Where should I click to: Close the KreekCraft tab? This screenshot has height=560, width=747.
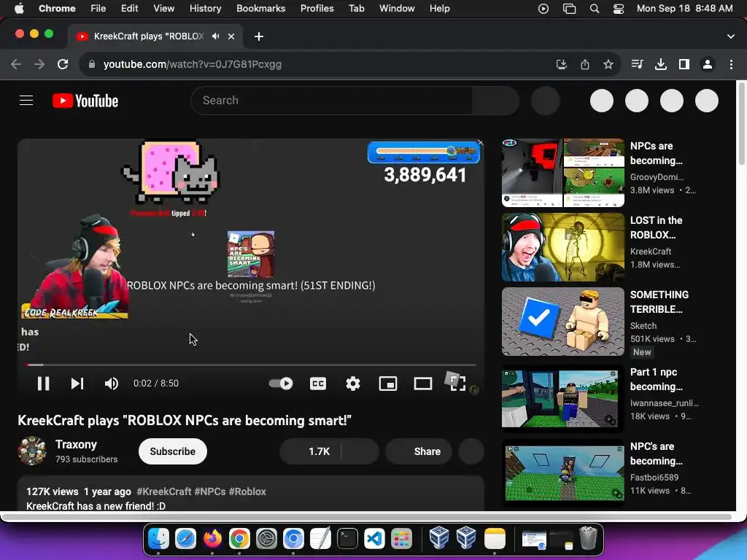tap(231, 36)
